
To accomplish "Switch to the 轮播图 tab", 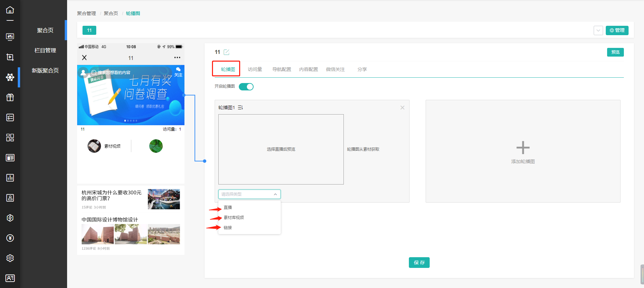I will pos(228,69).
